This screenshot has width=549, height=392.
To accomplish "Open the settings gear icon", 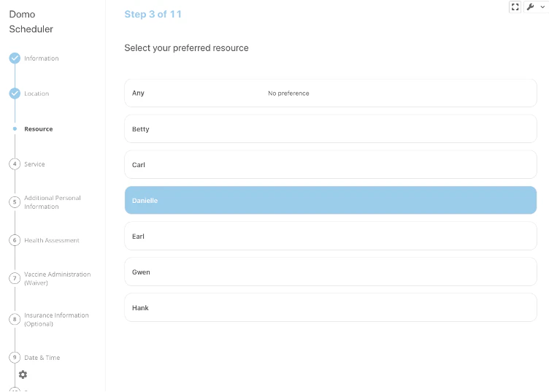I will tap(23, 374).
